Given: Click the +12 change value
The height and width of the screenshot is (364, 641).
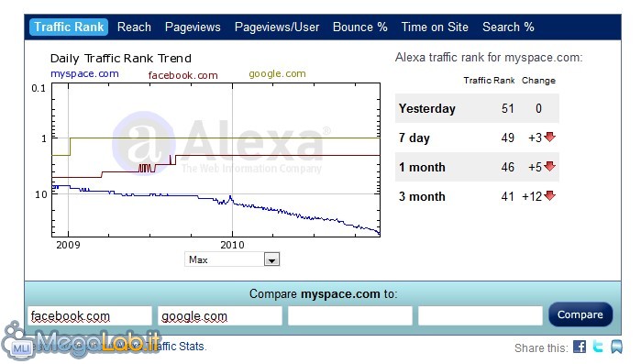Looking at the screenshot, I should click(x=532, y=196).
